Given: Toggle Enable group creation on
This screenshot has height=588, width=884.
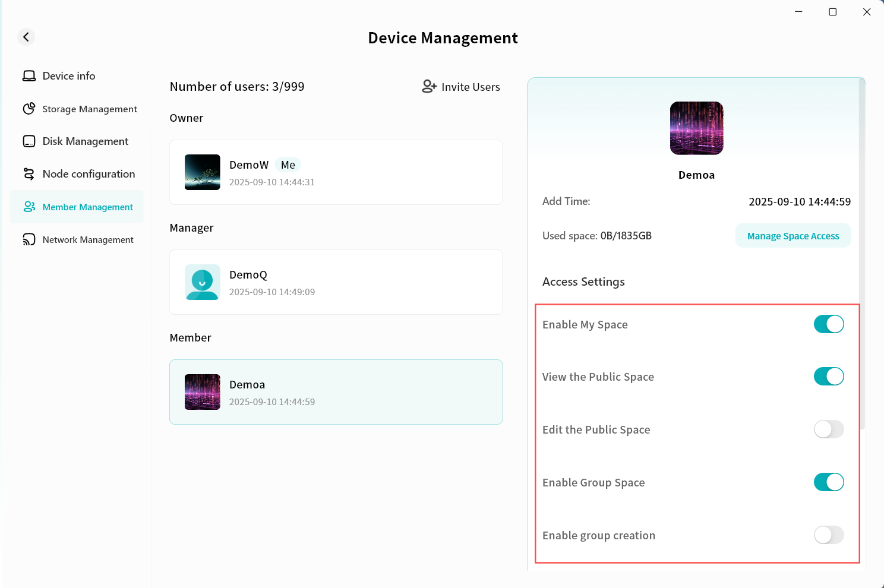Looking at the screenshot, I should pos(828,535).
